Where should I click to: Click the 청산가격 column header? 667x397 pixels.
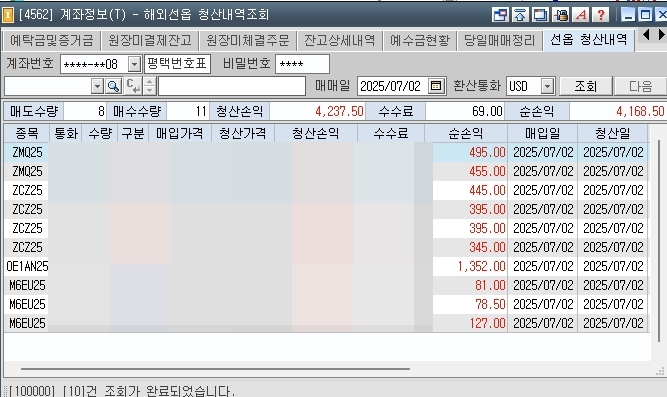click(x=242, y=133)
